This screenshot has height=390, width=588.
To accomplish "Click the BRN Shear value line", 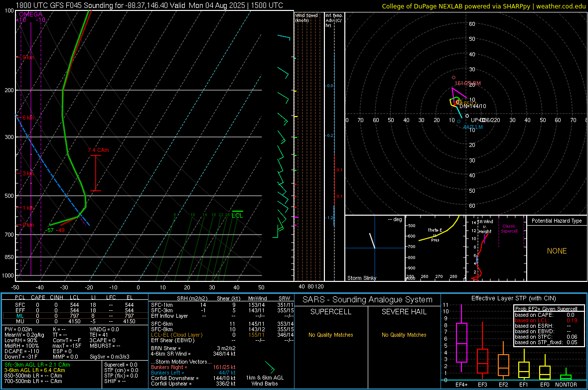I will tap(193, 348).
